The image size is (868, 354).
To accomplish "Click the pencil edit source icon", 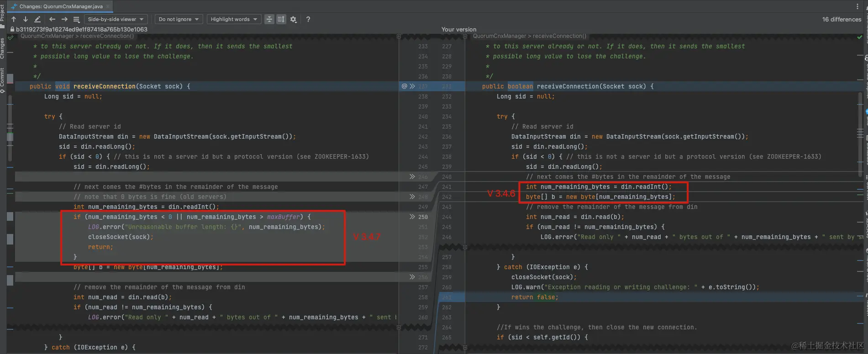I will click(x=37, y=19).
